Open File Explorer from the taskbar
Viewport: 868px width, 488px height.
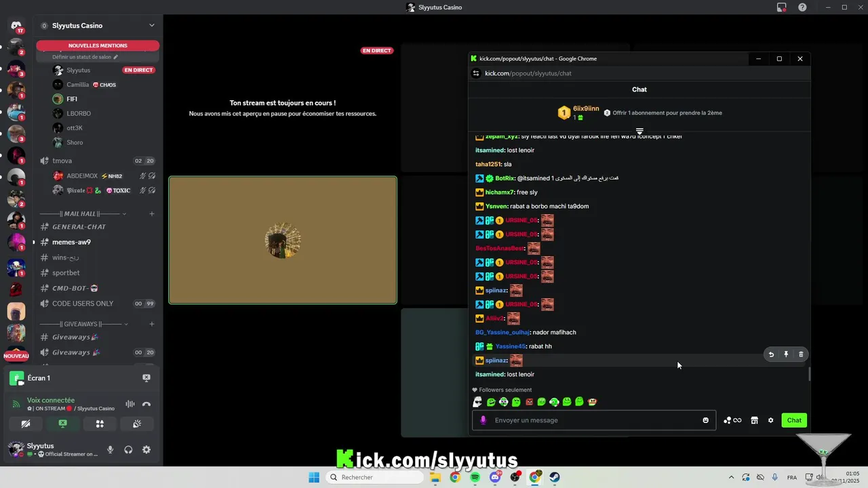(x=435, y=477)
